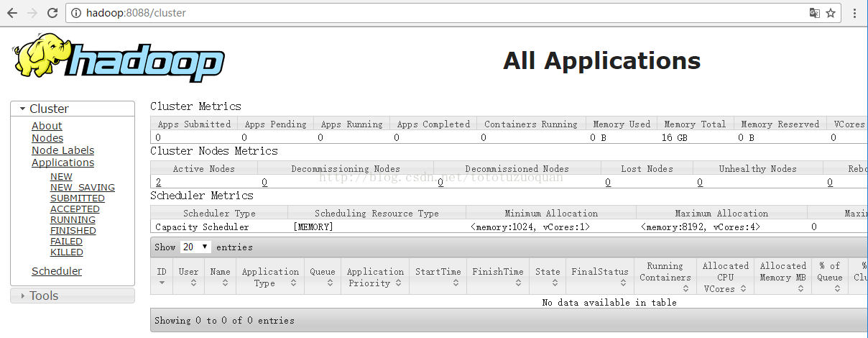Click the site info icon in address bar
868x338 pixels.
77,13
